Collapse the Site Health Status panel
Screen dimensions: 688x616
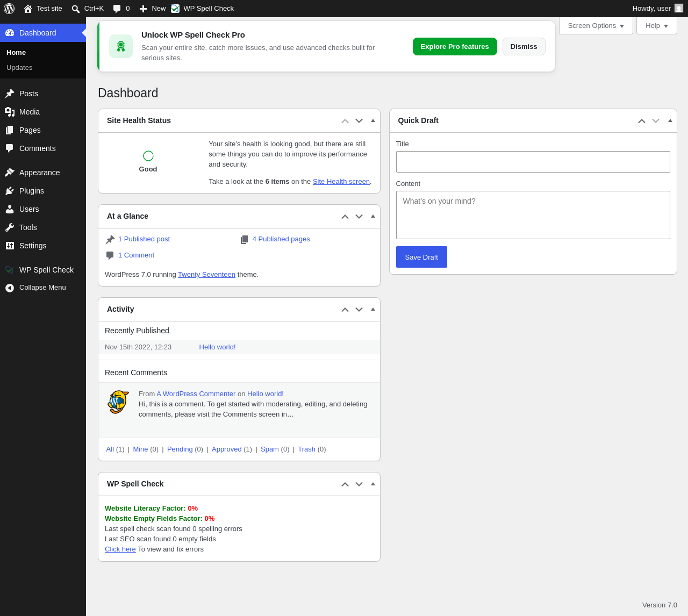pyautogui.click(x=373, y=120)
